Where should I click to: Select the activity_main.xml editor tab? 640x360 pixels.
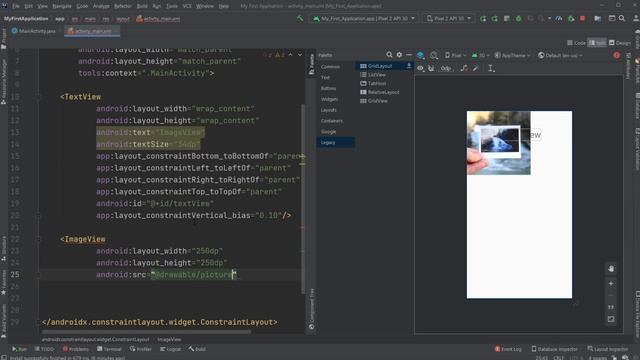coord(91,31)
